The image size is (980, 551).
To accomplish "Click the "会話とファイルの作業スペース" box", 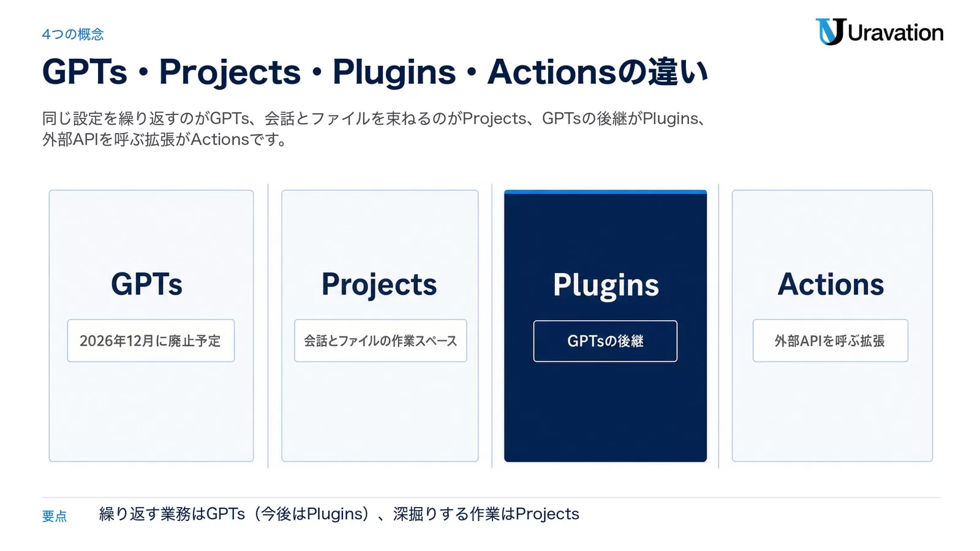I will pos(380,340).
